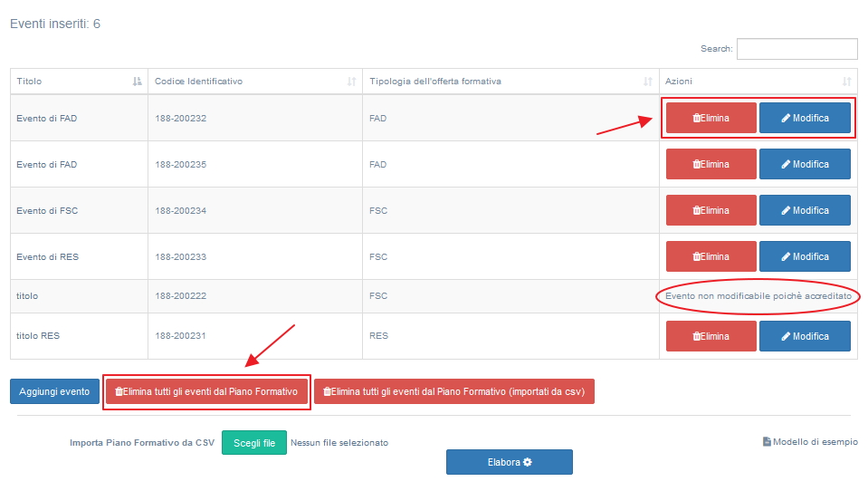
Task: Click Modifica for event 188-200232
Action: pyautogui.click(x=805, y=118)
